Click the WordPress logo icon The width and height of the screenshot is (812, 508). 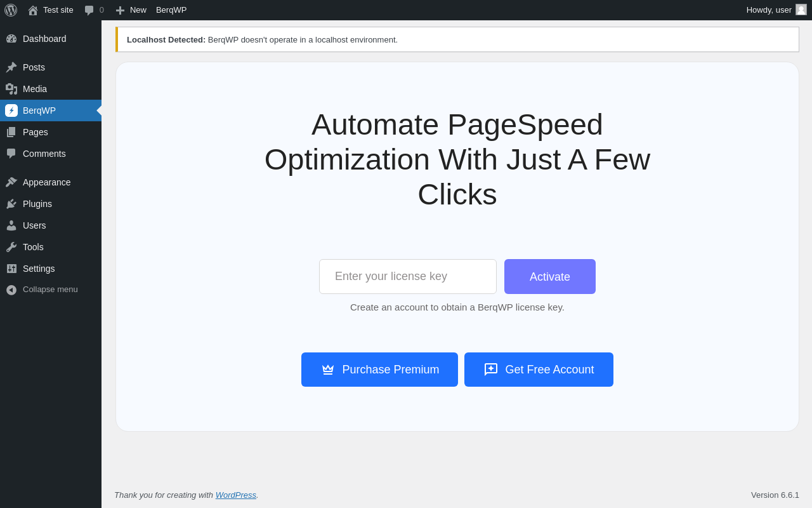click(11, 10)
